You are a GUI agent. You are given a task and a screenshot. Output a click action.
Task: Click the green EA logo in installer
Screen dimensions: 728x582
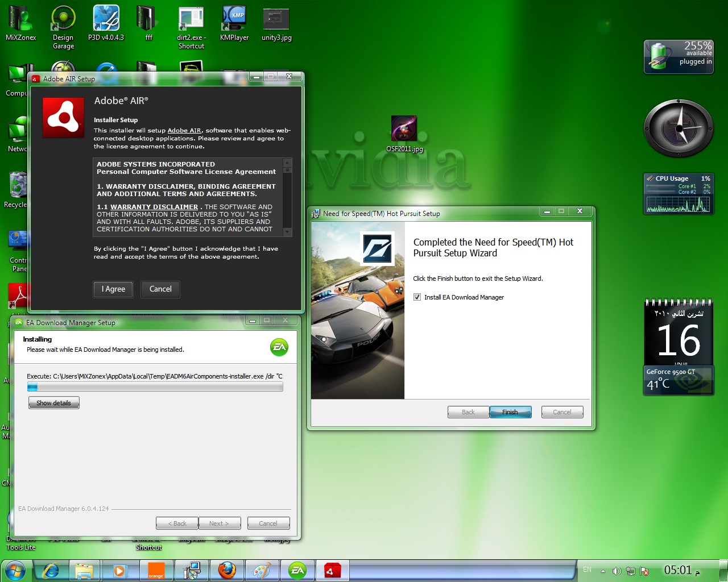click(x=279, y=347)
